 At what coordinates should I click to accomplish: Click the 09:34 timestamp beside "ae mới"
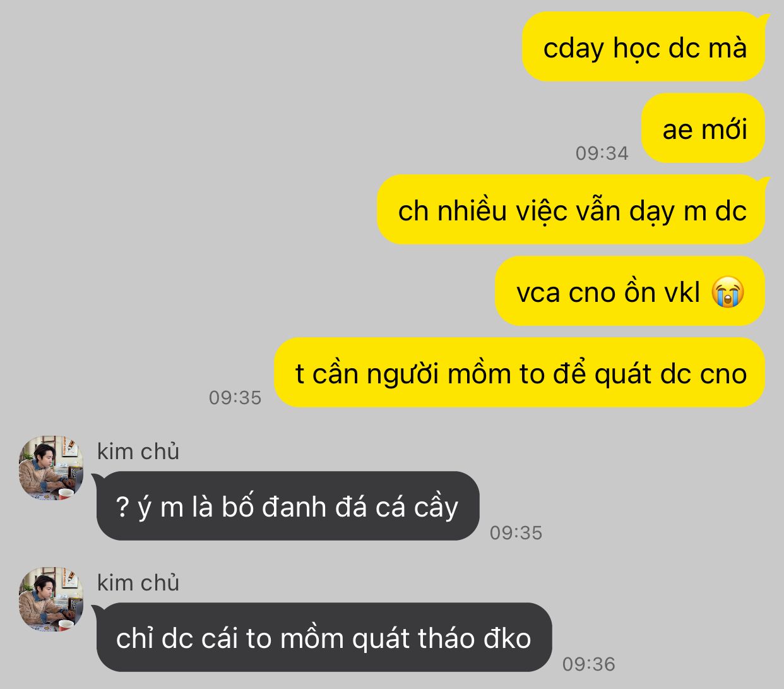602,153
